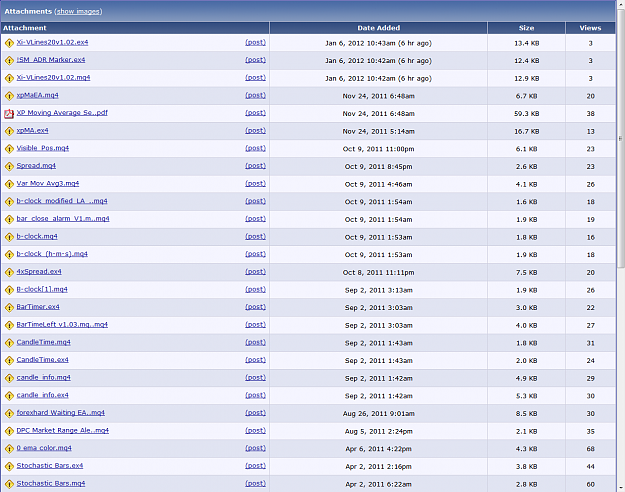This screenshot has height=492, width=625.
Task: Go to post for CandleTime.mq4
Action: point(256,342)
